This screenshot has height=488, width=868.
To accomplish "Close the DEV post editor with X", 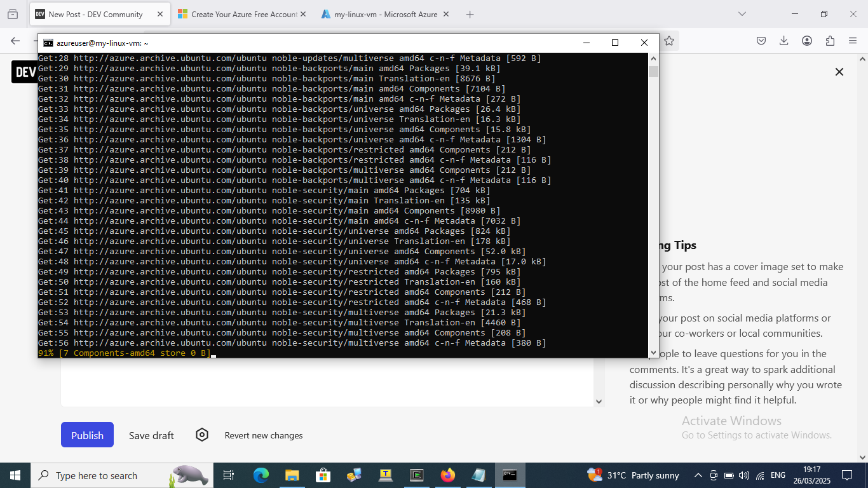I will [x=839, y=72].
